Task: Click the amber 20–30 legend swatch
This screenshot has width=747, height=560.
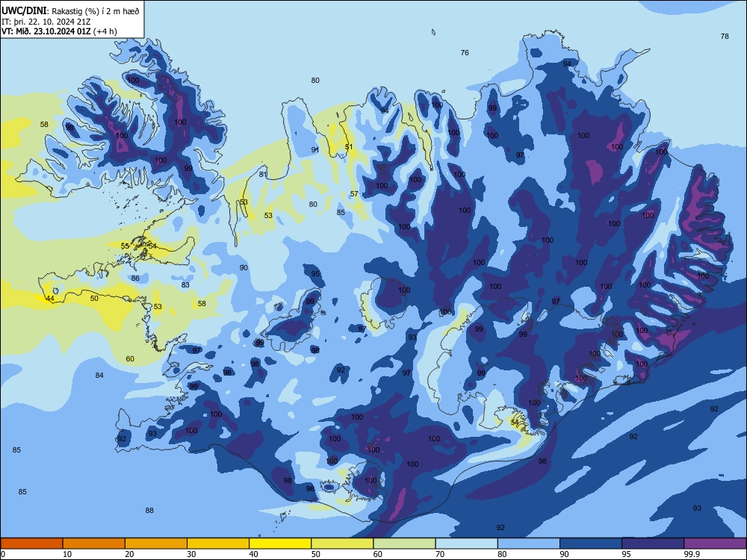Action: [x=156, y=544]
